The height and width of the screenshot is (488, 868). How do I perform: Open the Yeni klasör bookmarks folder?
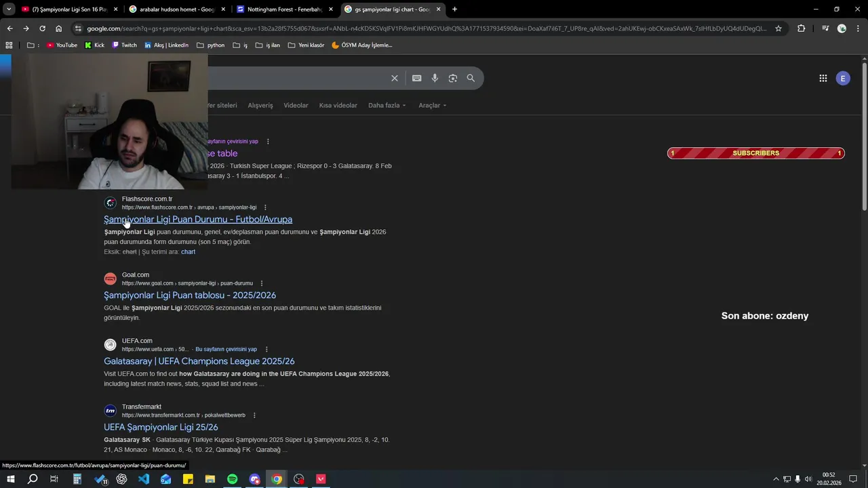(306, 45)
